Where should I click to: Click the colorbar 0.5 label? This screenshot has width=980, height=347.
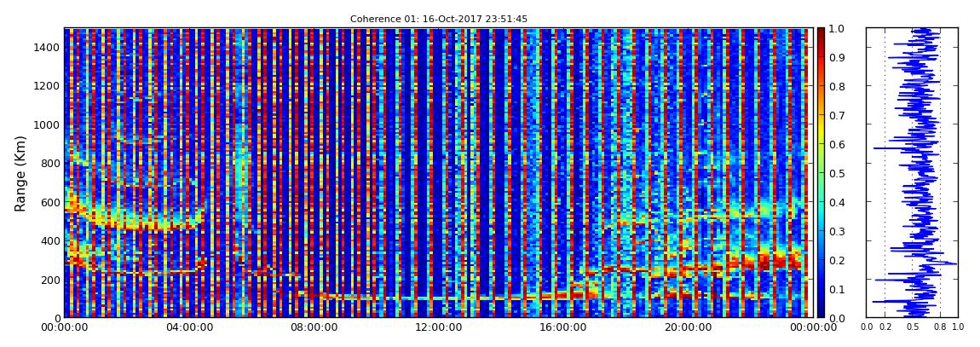(836, 173)
